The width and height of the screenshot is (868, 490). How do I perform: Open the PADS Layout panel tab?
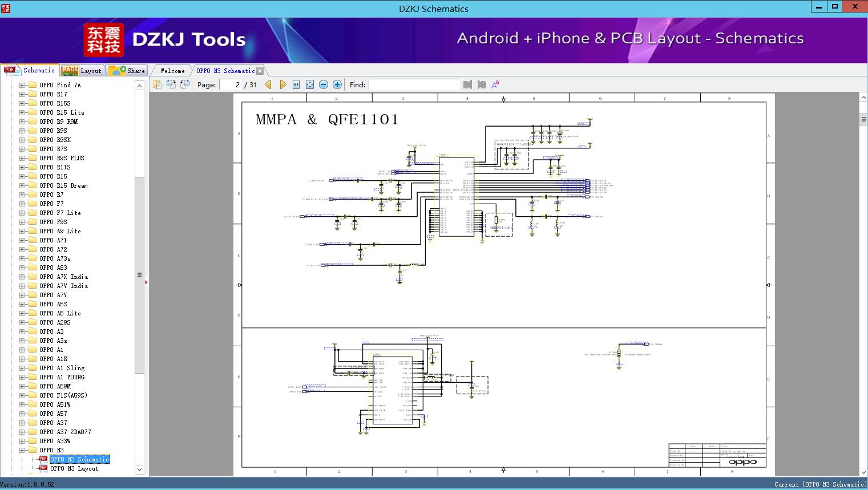coord(81,71)
